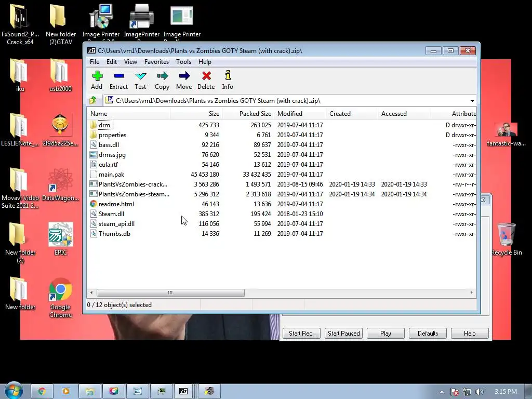
Task: Click Play in the recorder window
Action: click(386, 334)
